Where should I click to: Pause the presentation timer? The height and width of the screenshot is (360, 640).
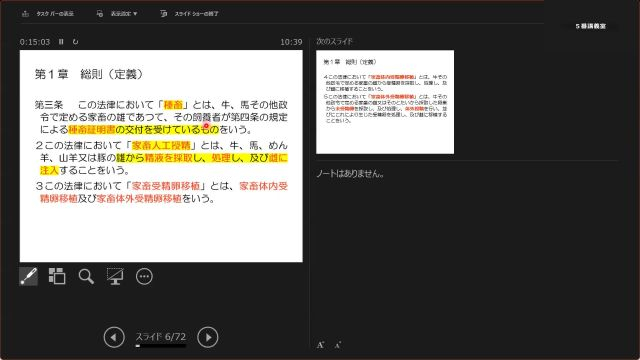(x=61, y=42)
